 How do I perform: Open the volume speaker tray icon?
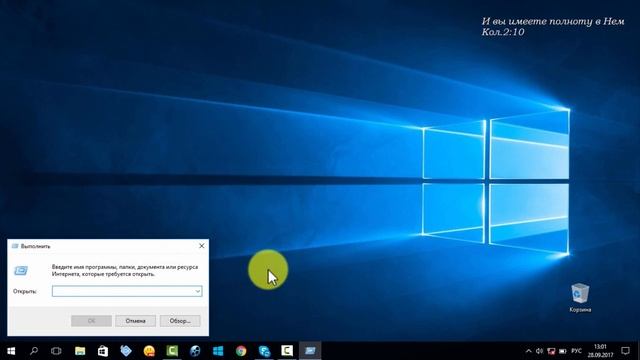(x=539, y=351)
